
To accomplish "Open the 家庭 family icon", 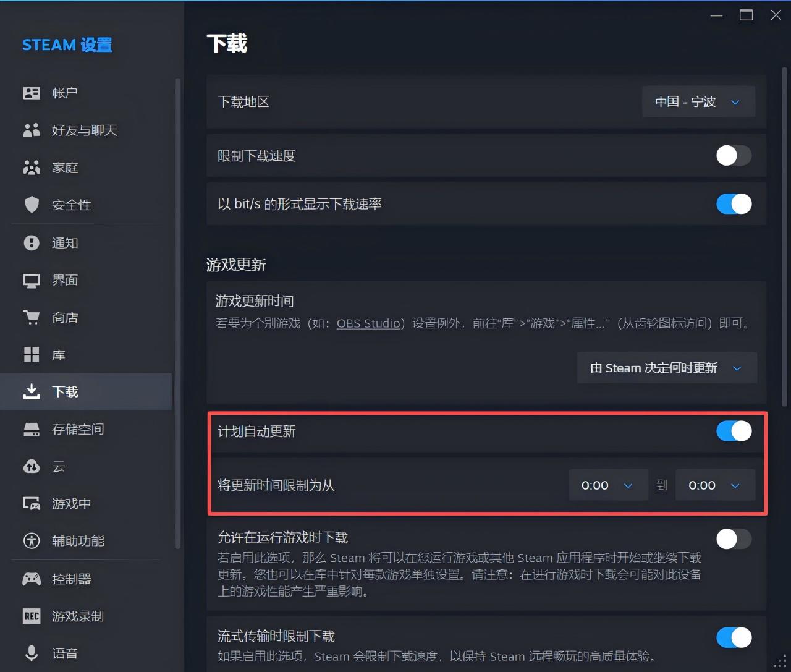I will coord(32,168).
